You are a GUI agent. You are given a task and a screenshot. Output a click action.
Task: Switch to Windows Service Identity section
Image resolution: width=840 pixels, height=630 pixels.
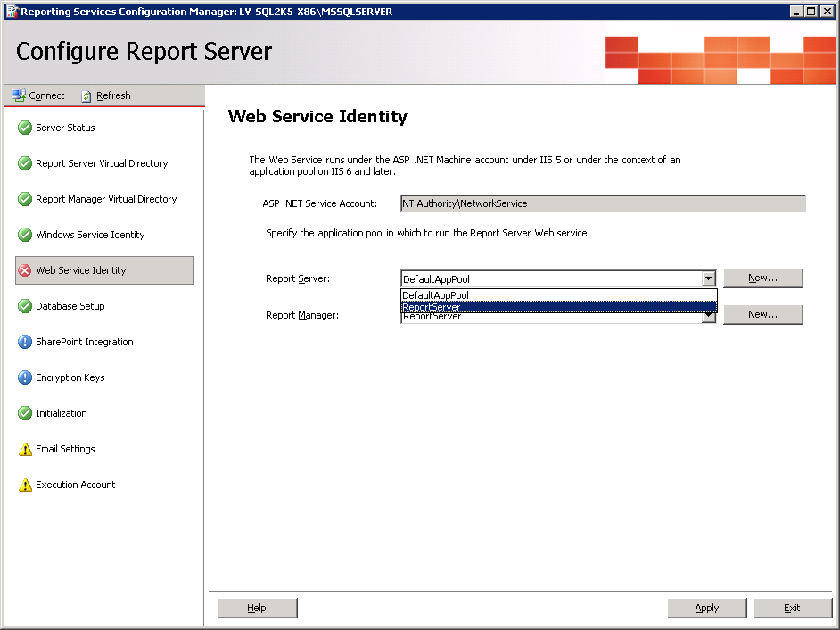pyautogui.click(x=89, y=235)
